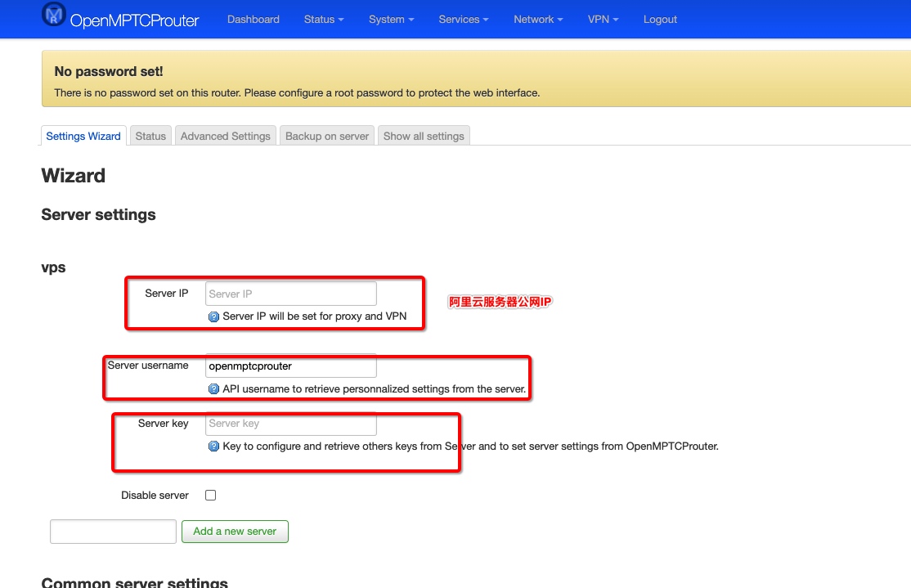The width and height of the screenshot is (911, 588).
Task: Toggle the Disable server checkbox
Action: tap(210, 495)
